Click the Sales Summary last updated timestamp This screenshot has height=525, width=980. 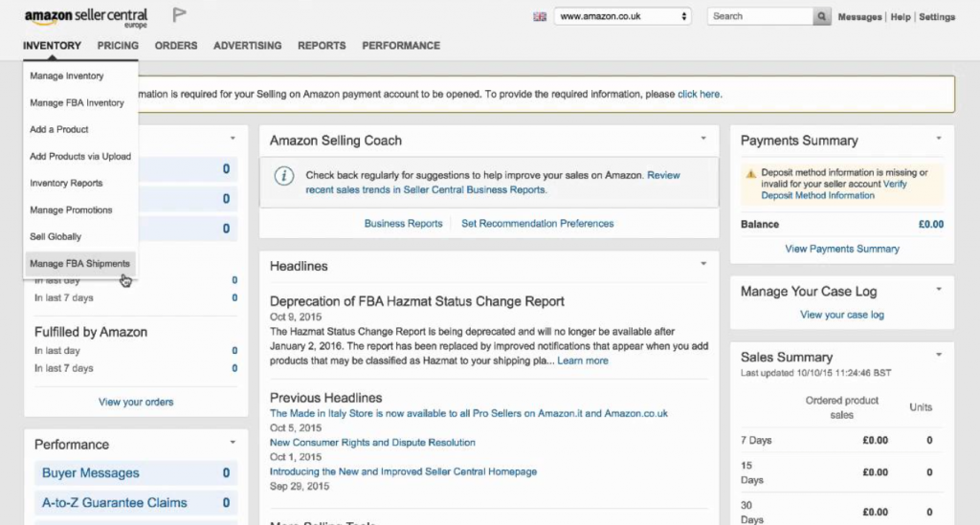pos(815,373)
